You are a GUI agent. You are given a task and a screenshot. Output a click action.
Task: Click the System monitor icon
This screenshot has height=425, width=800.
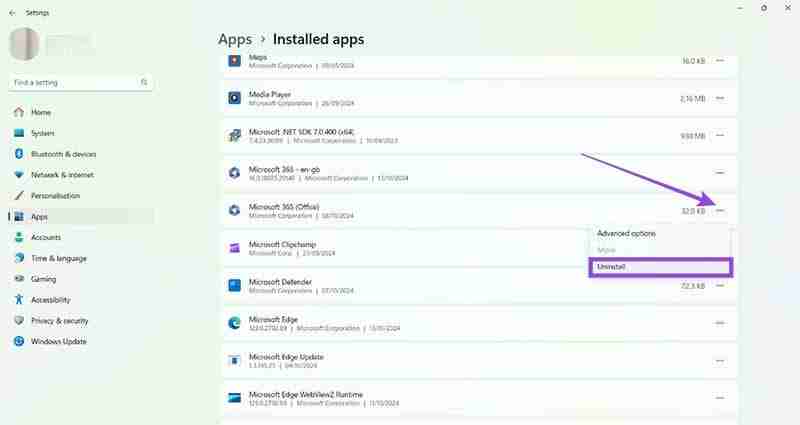pyautogui.click(x=19, y=133)
